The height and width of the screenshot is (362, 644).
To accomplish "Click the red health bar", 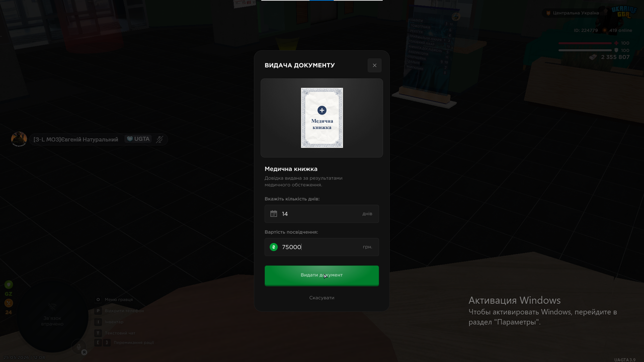I will click(585, 43).
